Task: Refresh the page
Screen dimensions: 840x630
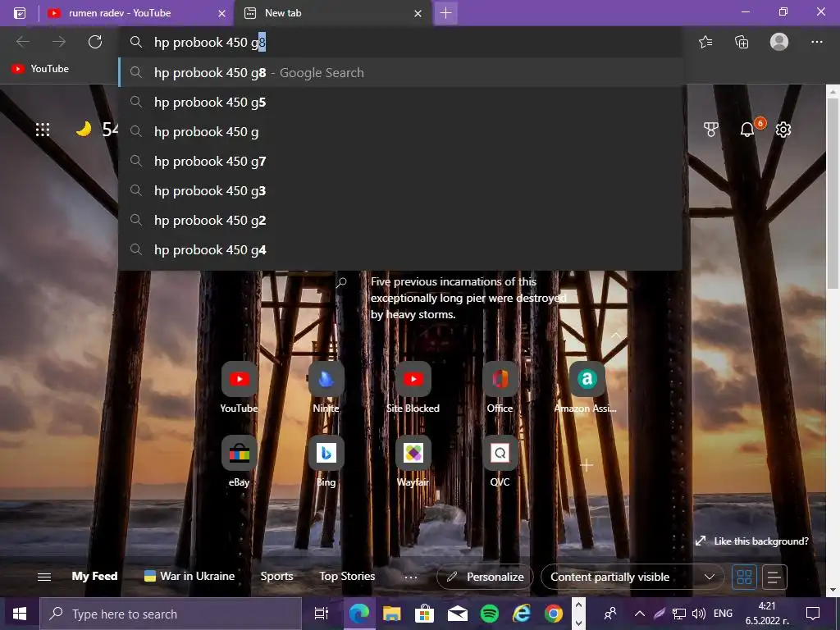Action: pos(95,42)
